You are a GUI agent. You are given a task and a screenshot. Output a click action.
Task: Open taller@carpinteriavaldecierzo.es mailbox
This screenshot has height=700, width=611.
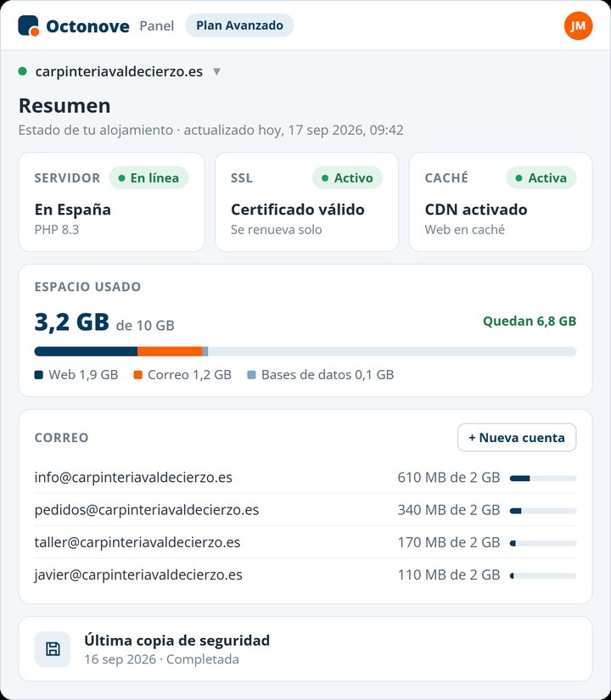(x=137, y=542)
